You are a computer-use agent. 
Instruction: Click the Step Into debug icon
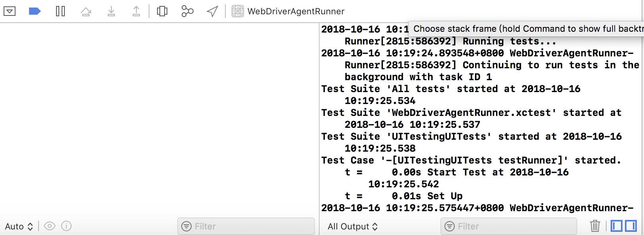(111, 11)
